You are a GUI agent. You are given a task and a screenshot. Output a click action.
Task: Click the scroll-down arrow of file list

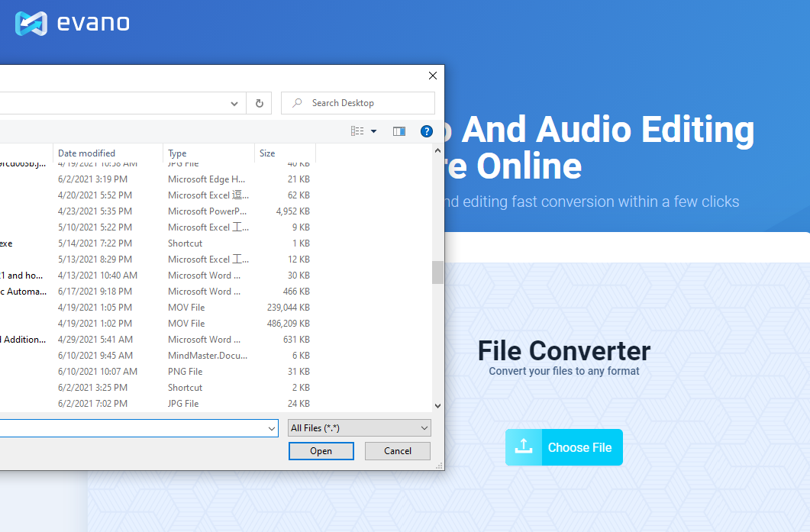(x=437, y=406)
